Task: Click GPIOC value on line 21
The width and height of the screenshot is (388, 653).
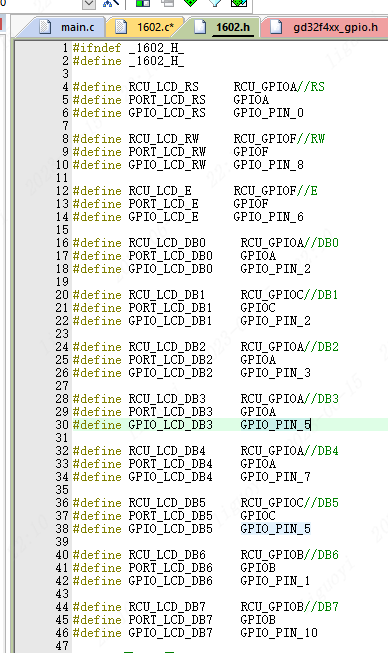Action: tap(258, 308)
